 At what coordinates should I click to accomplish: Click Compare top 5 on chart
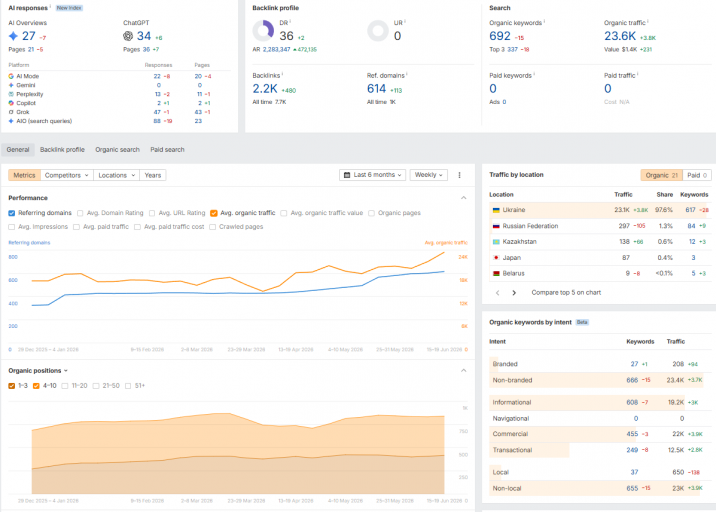click(566, 293)
